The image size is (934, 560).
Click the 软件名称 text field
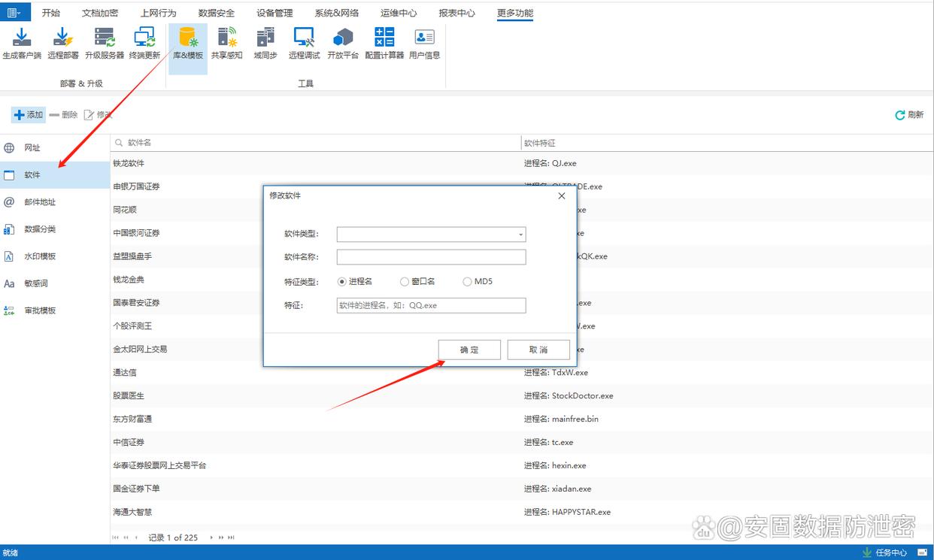coord(431,257)
